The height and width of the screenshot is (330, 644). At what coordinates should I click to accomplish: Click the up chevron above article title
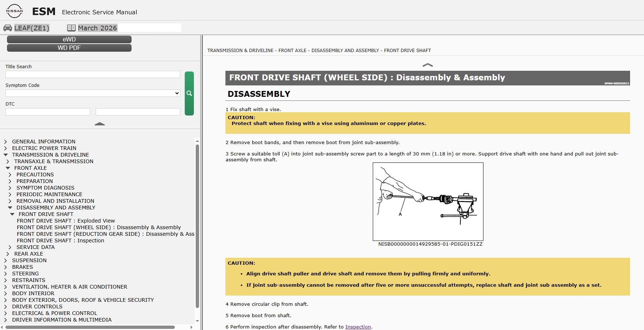tap(427, 65)
